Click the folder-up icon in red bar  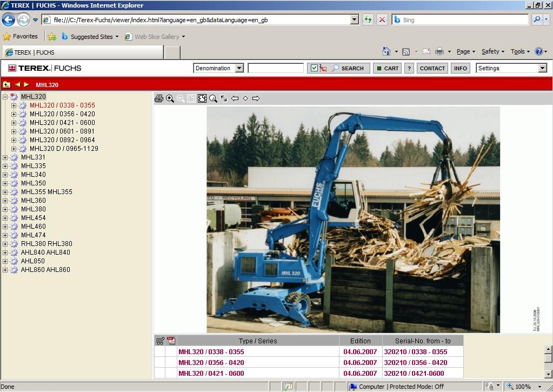point(6,85)
